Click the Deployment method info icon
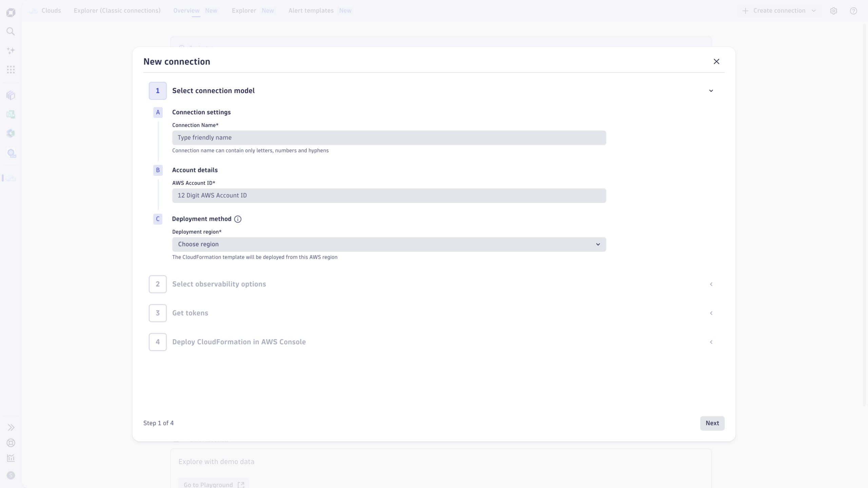The image size is (868, 488). click(238, 219)
